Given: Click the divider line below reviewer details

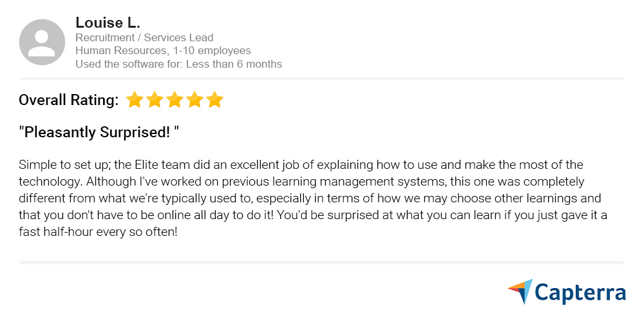Looking at the screenshot, I should coord(322,79).
